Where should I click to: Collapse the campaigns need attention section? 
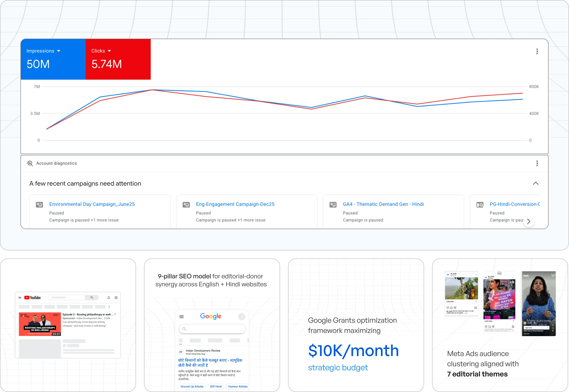pyautogui.click(x=536, y=184)
